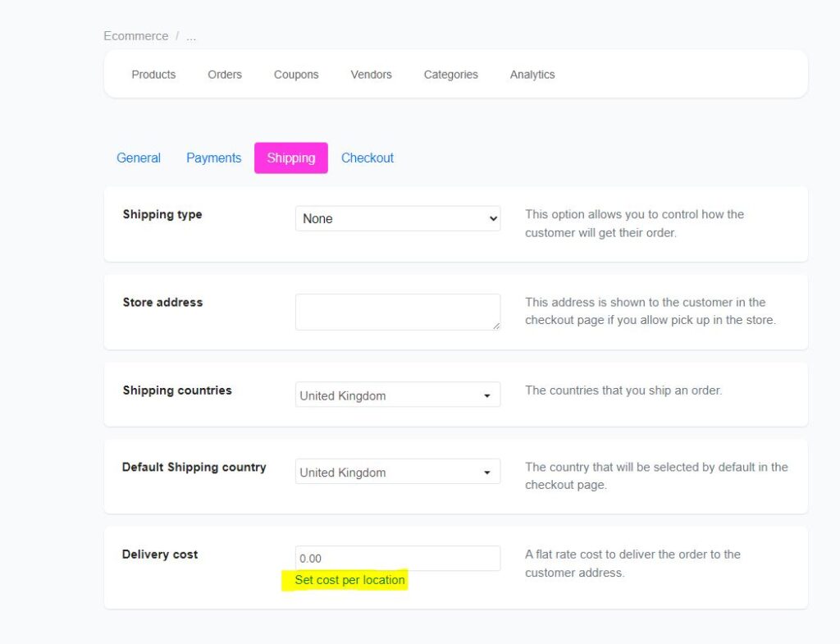Open the Shipping countries dropdown

pos(398,395)
